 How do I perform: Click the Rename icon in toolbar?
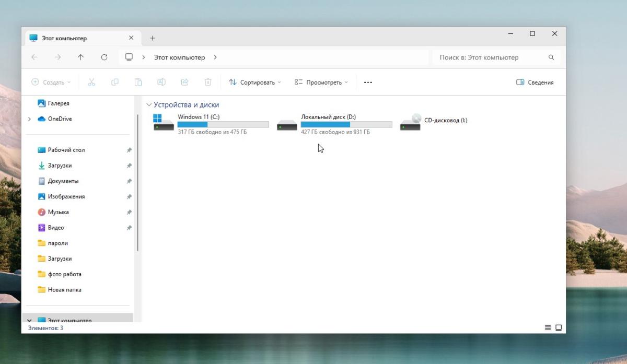(161, 82)
